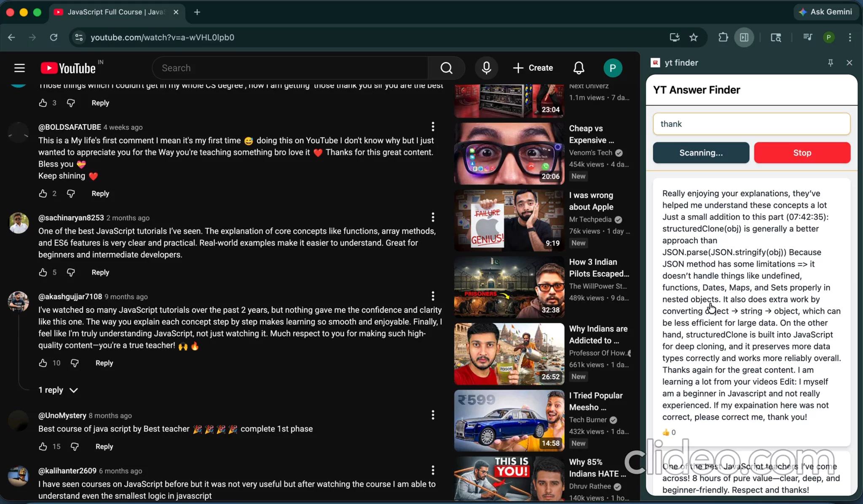Dislike the comment by @UnoMystery
This screenshot has height=504, width=863.
[x=75, y=446]
